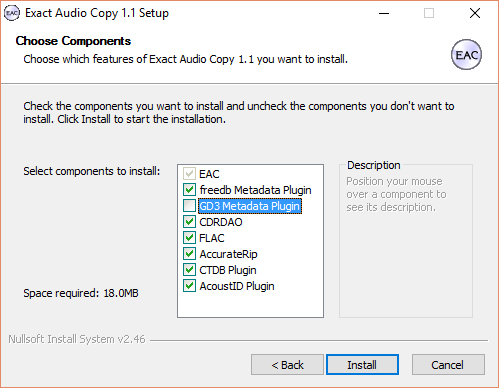The image size is (499, 388).
Task: Cancel the Exact Audio Copy setup
Action: point(448,365)
